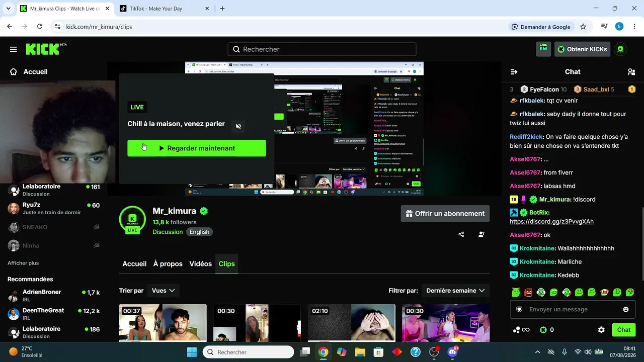Click the Chrome address bar URL
The image size is (644, 362).
[99, 27]
